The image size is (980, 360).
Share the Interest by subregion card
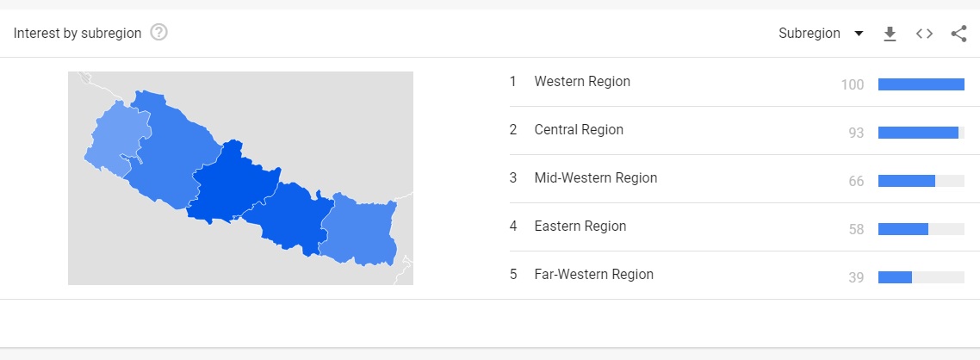[x=958, y=34]
